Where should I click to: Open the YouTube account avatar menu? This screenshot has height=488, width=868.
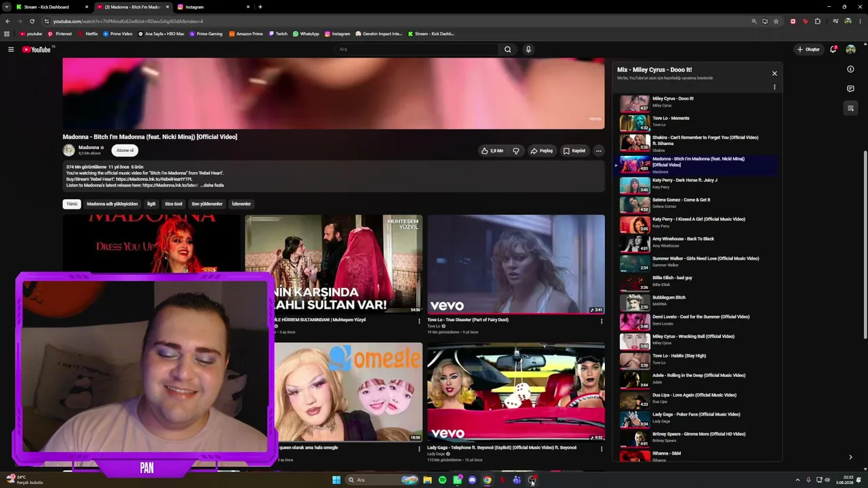[850, 49]
